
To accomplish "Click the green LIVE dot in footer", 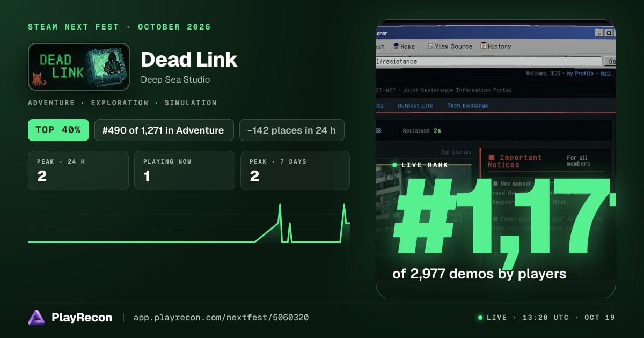I will 480,318.
